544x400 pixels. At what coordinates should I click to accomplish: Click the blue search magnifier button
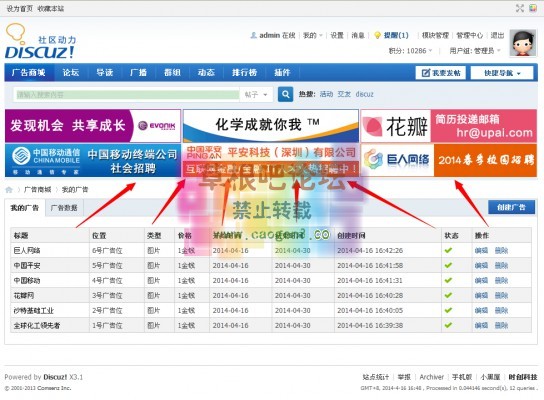(285, 94)
